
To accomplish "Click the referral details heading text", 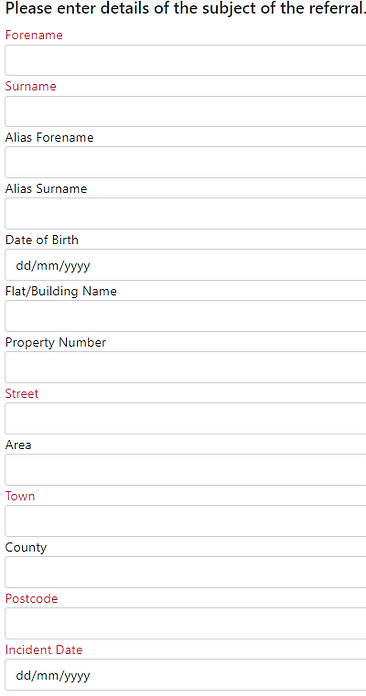I will [x=185, y=8].
